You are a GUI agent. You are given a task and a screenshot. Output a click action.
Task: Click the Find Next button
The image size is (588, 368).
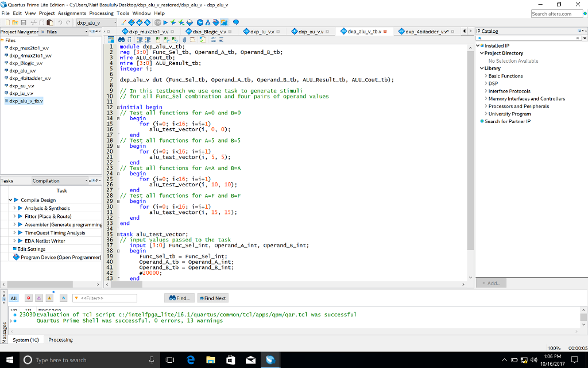(x=212, y=298)
